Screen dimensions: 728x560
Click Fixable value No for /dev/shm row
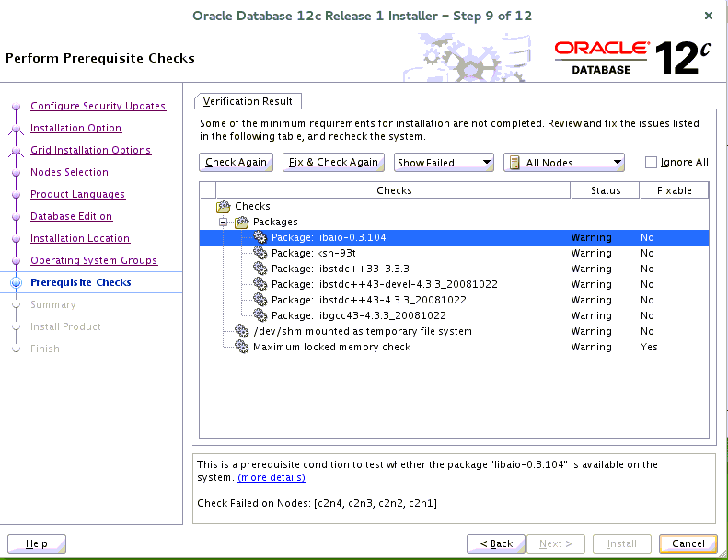pos(647,331)
